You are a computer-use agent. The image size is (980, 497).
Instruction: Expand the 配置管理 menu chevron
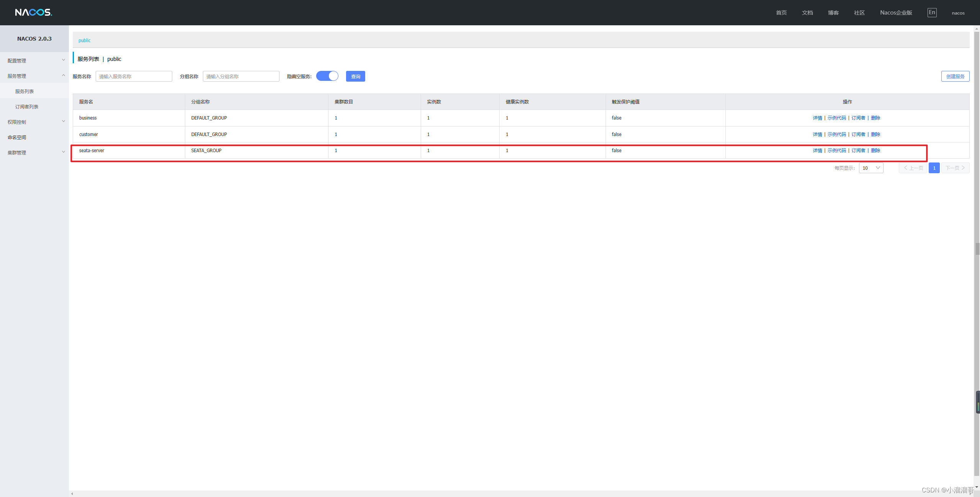pos(64,60)
